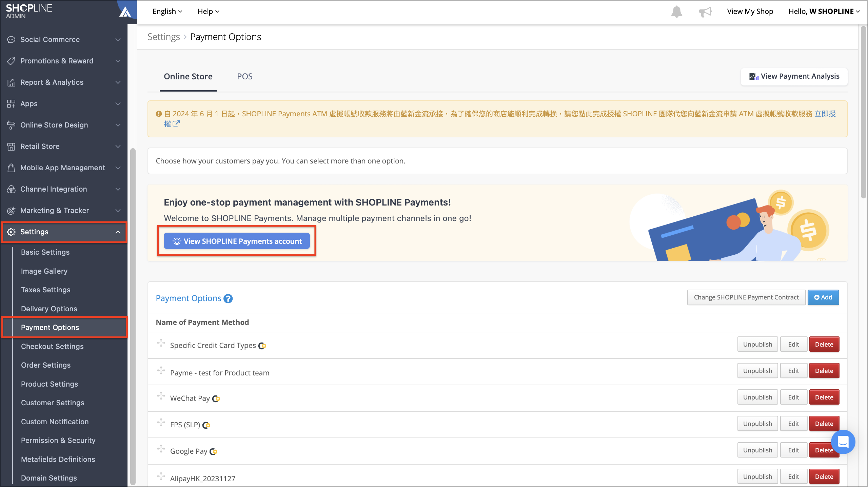Viewport: 868px width, 487px height.
Task: Open Delivery Options in the sidebar
Action: coord(49,309)
